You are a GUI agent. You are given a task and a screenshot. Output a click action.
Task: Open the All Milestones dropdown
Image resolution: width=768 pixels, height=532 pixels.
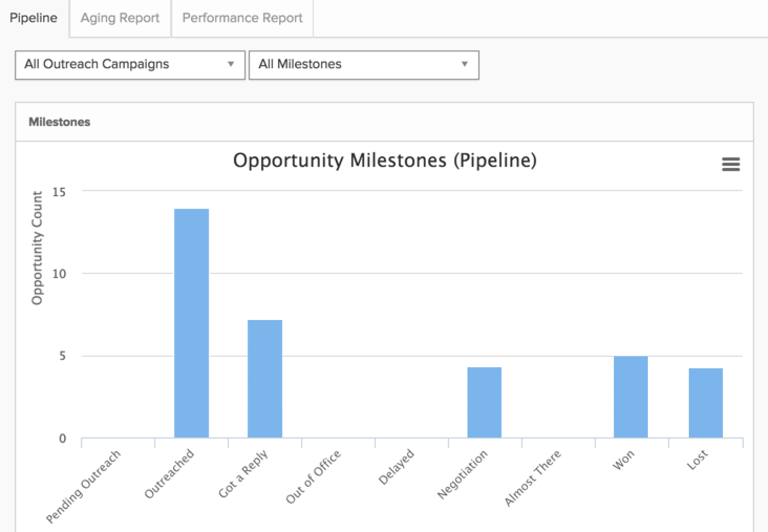pos(364,65)
